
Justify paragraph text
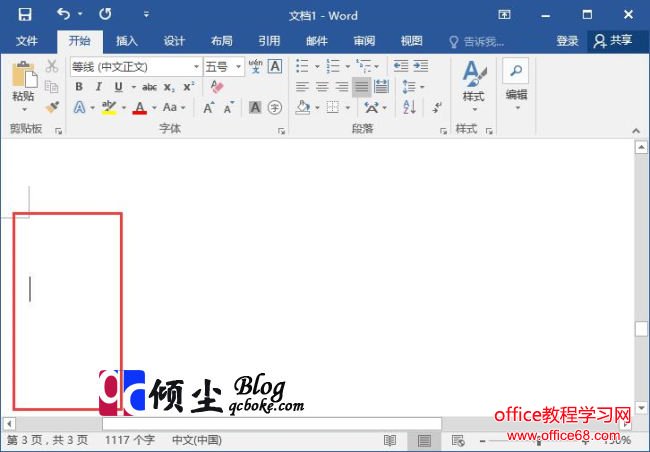click(361, 87)
